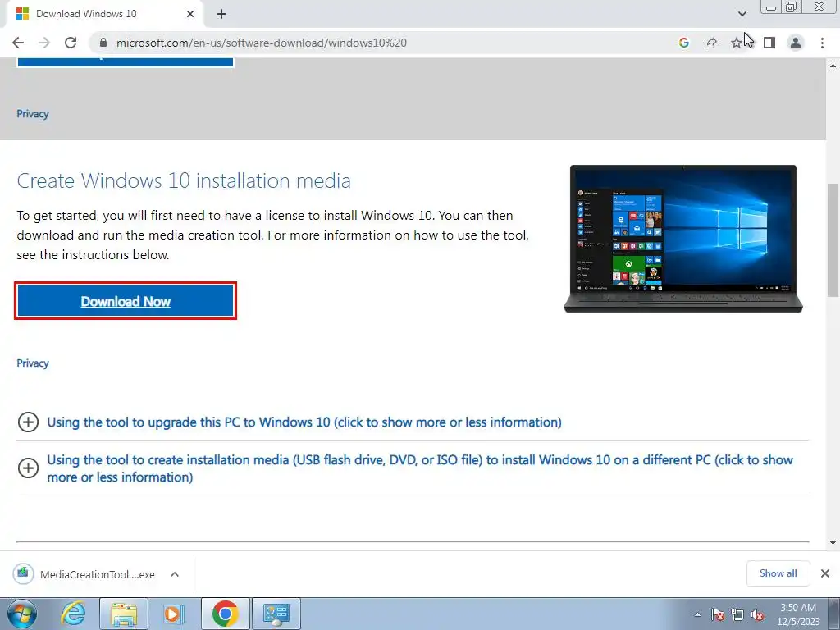This screenshot has height=630, width=840.
Task: Share this page using the share icon
Action: pos(710,43)
